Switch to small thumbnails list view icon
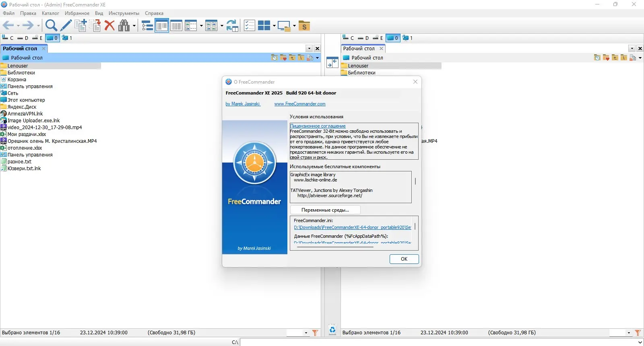644x346 pixels. click(191, 26)
